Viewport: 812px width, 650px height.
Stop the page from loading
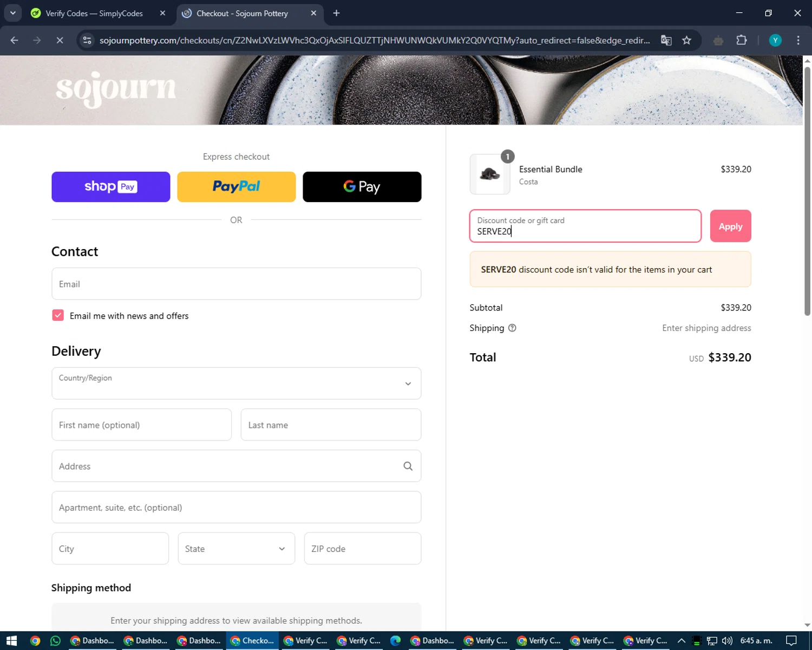tap(60, 40)
